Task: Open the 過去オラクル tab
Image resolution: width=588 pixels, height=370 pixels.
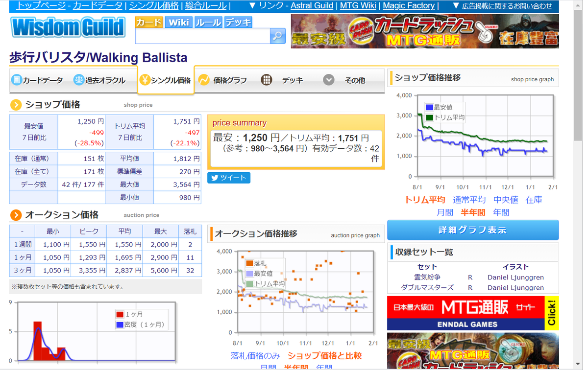Action: coord(100,80)
